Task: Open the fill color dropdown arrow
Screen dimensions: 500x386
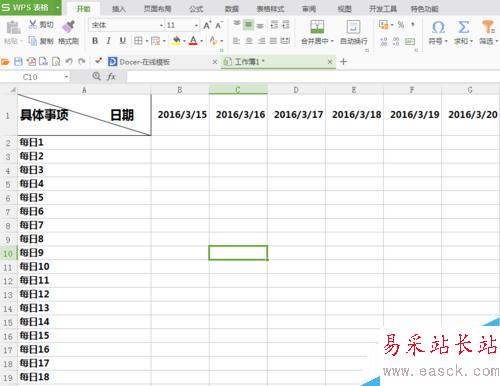Action: pyautogui.click(x=184, y=41)
